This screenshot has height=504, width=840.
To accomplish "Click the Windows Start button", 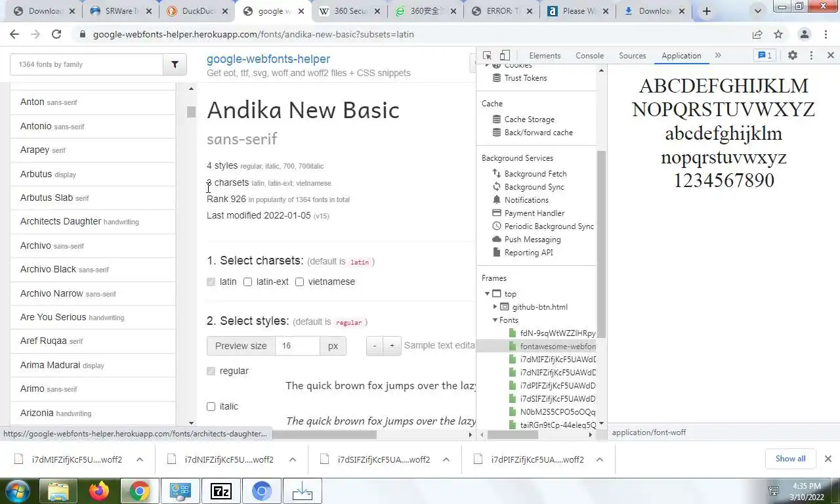I will (x=16, y=491).
